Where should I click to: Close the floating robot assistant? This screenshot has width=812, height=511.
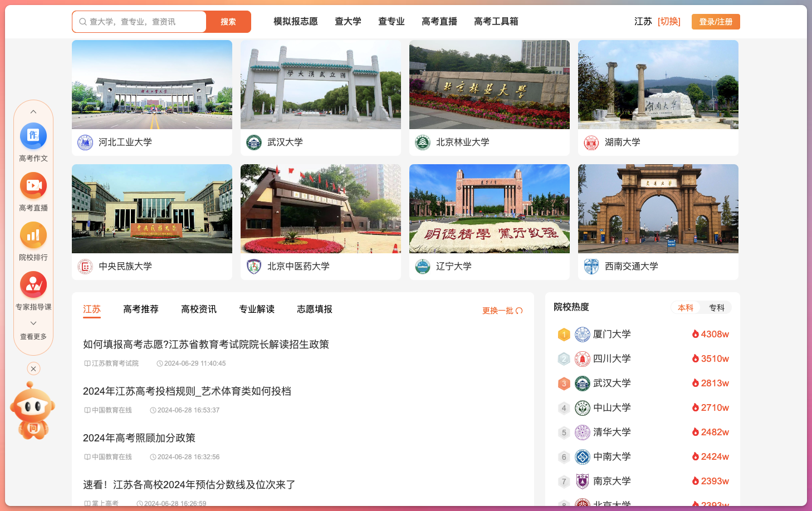[x=33, y=368]
